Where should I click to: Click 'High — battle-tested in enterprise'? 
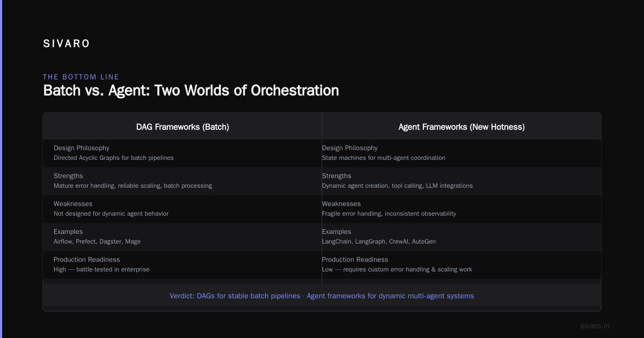[101, 270]
